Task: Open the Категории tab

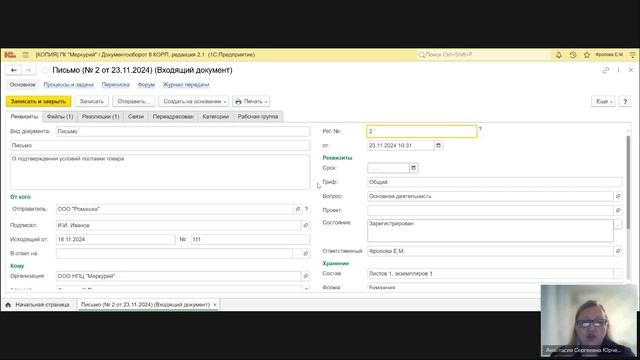Action: click(216, 117)
